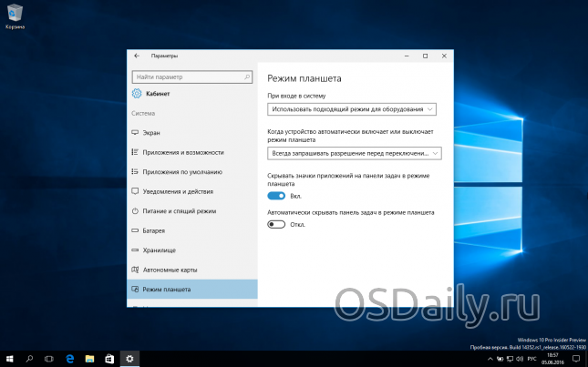This screenshot has width=588, height=367.
Task: Turn off hiding app icons toggle (Вкл.)
Action: [277, 196]
